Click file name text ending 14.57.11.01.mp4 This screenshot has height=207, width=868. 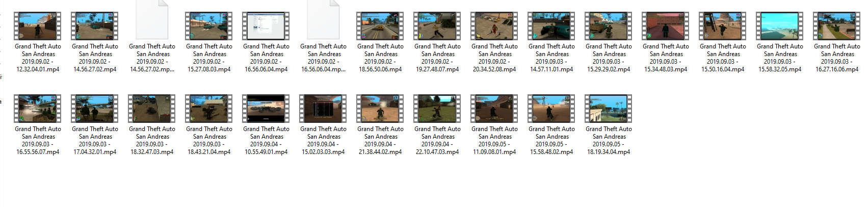(551, 58)
